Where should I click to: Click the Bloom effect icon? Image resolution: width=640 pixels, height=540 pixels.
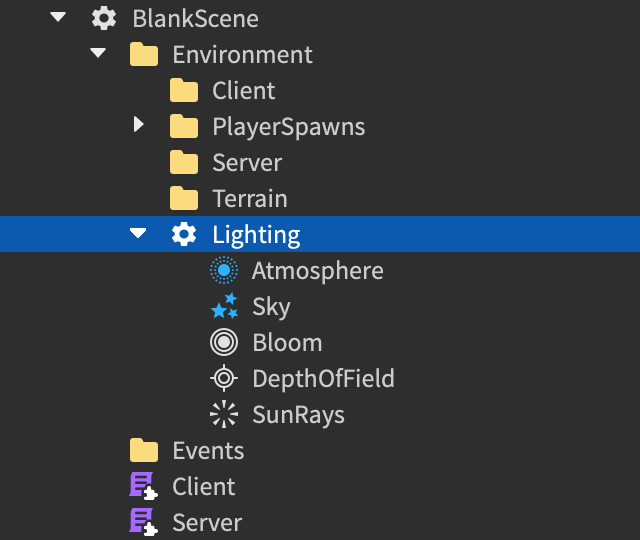click(224, 343)
